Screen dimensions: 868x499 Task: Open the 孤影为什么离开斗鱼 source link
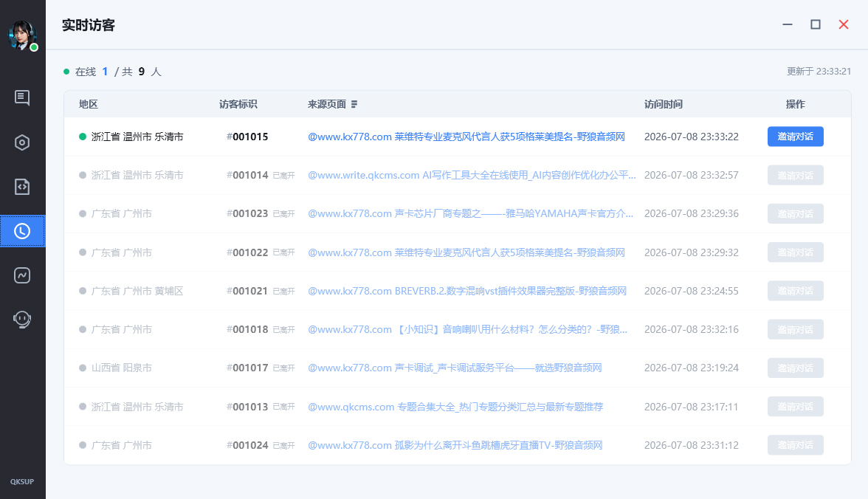tap(455, 445)
